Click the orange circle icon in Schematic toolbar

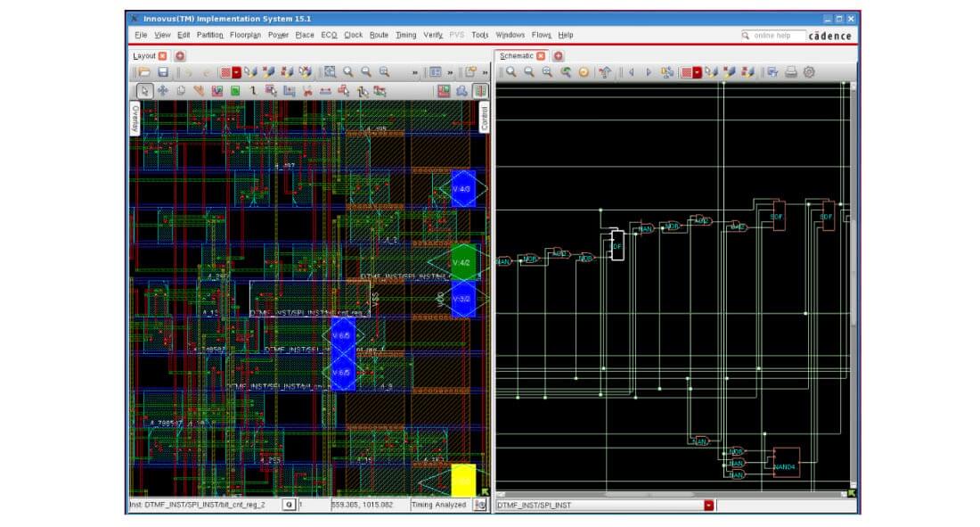tap(584, 72)
